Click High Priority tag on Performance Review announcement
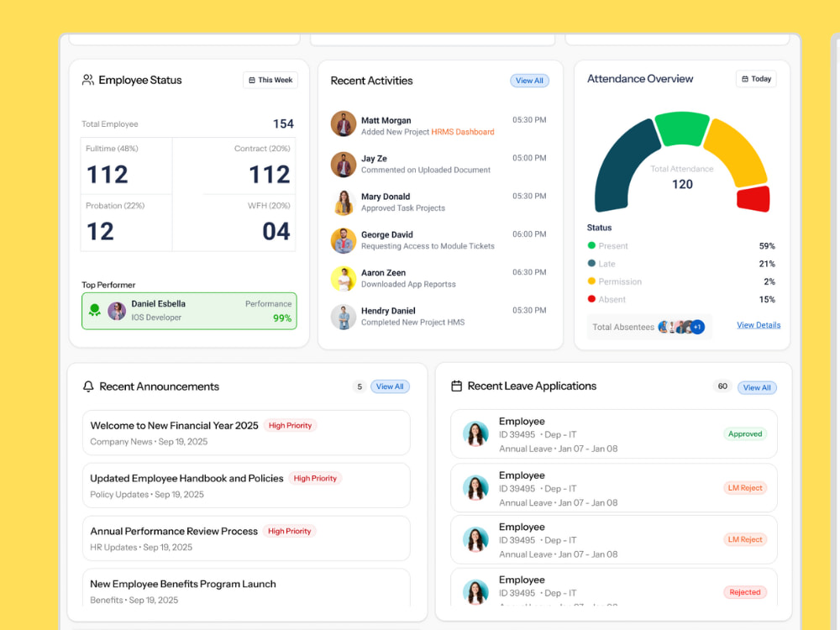Screen dimensions: 840x630 [x=289, y=532]
